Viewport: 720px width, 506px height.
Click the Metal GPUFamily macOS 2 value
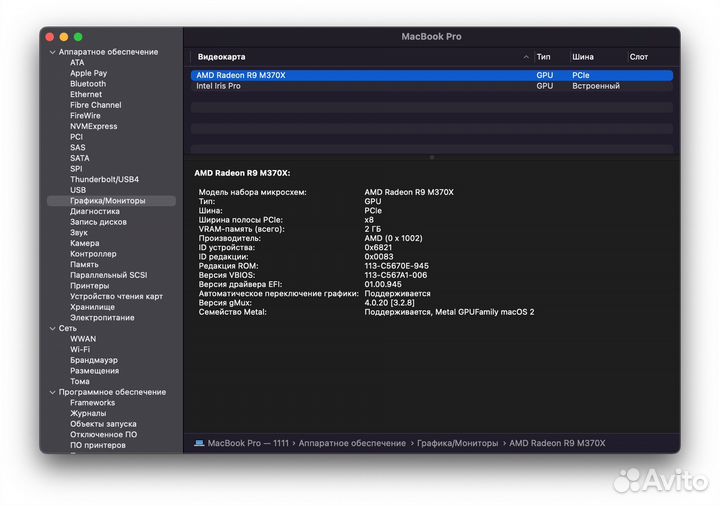[449, 312]
